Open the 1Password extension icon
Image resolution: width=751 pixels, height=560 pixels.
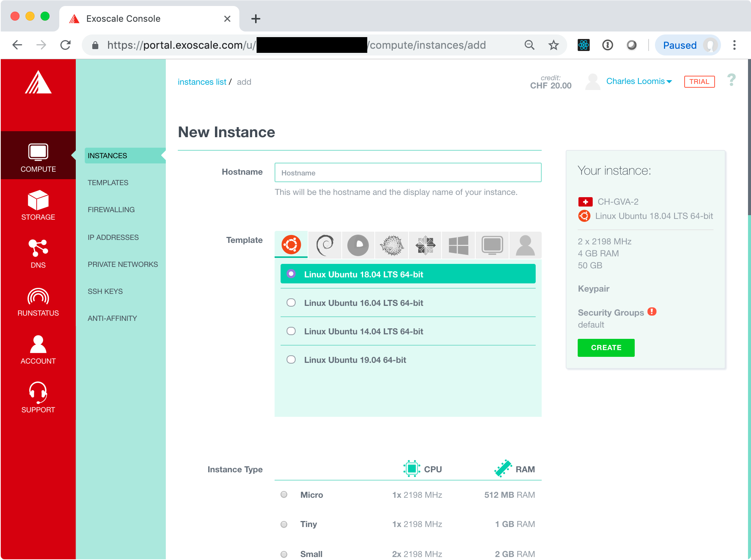coord(607,45)
